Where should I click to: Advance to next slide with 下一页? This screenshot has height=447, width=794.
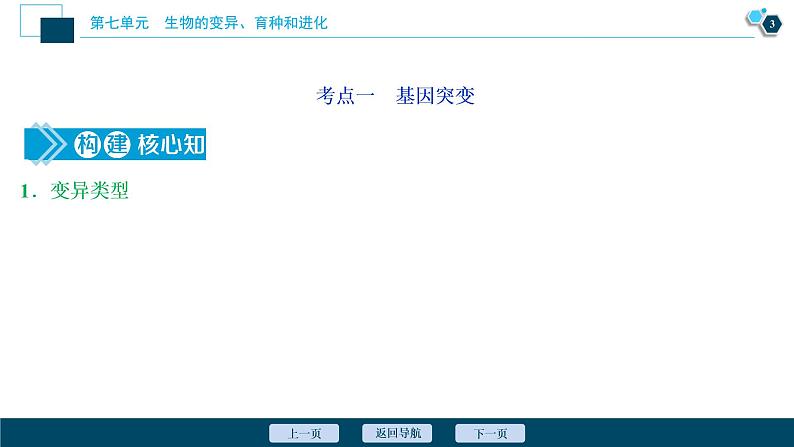pos(490,433)
